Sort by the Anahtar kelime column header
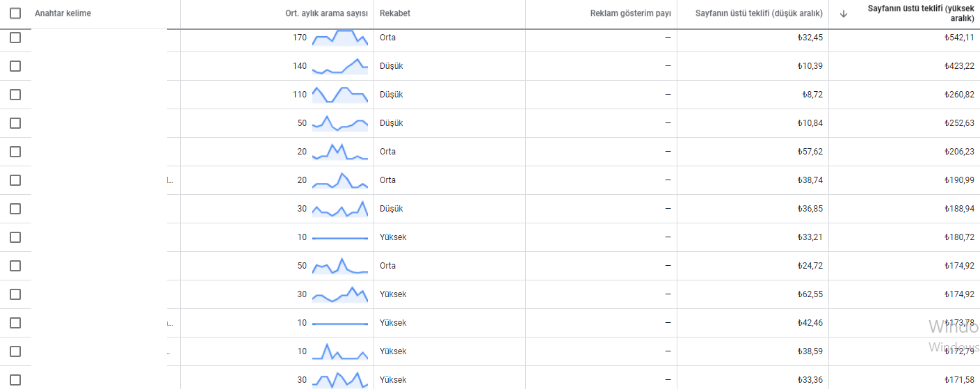 point(63,13)
